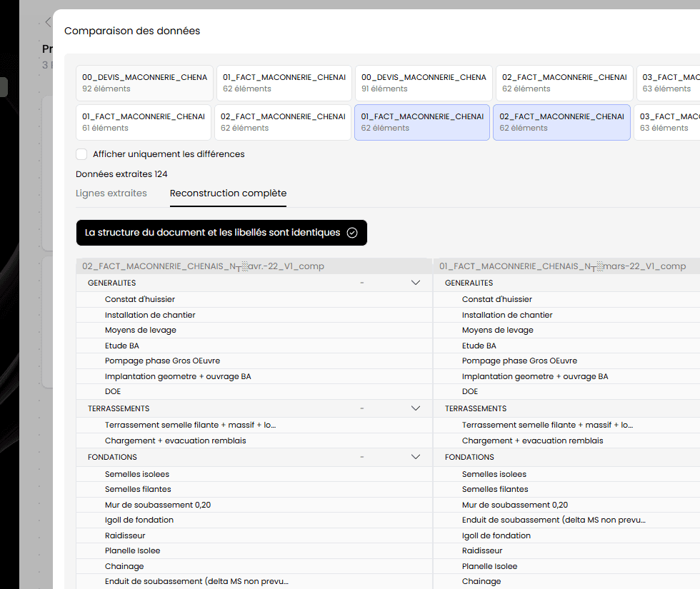Click the GENERALITES heading in the left column
Image resolution: width=700 pixels, height=589 pixels.
111,283
